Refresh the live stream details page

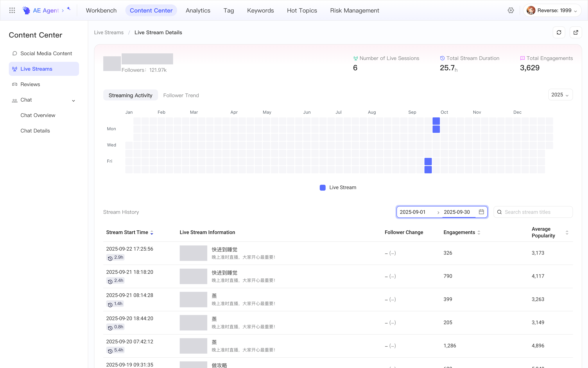[x=559, y=32]
